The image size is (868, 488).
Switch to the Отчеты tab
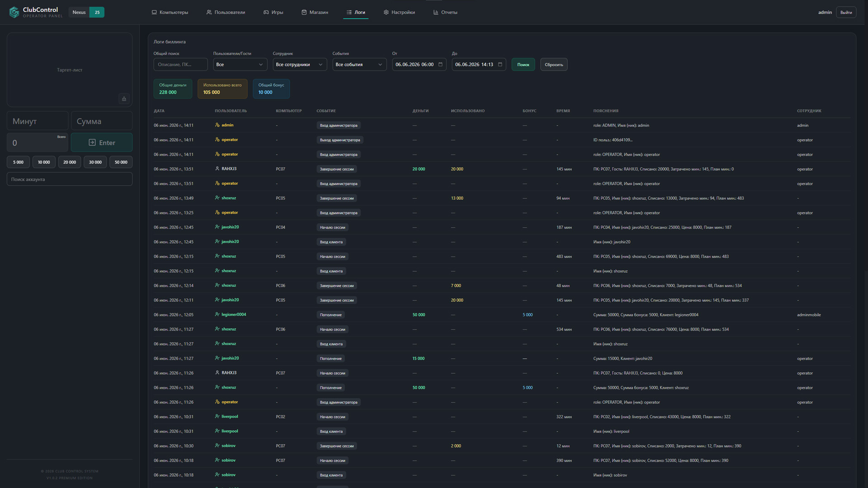point(445,12)
